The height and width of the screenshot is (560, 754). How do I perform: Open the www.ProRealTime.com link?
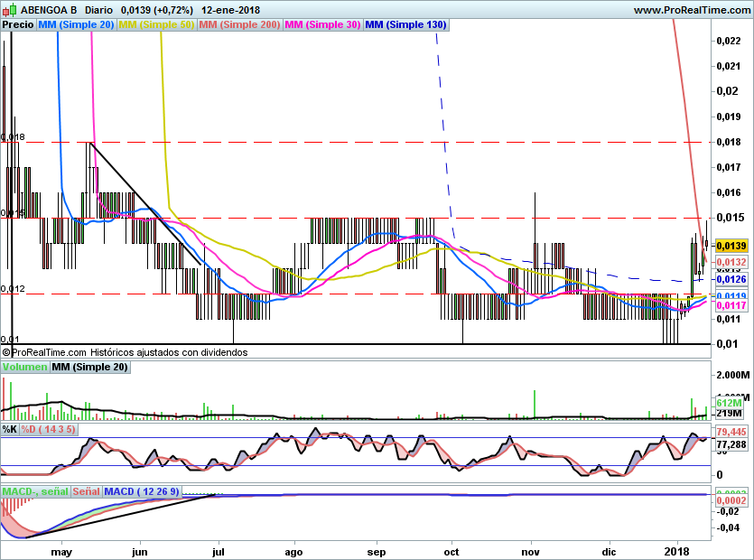click(691, 9)
